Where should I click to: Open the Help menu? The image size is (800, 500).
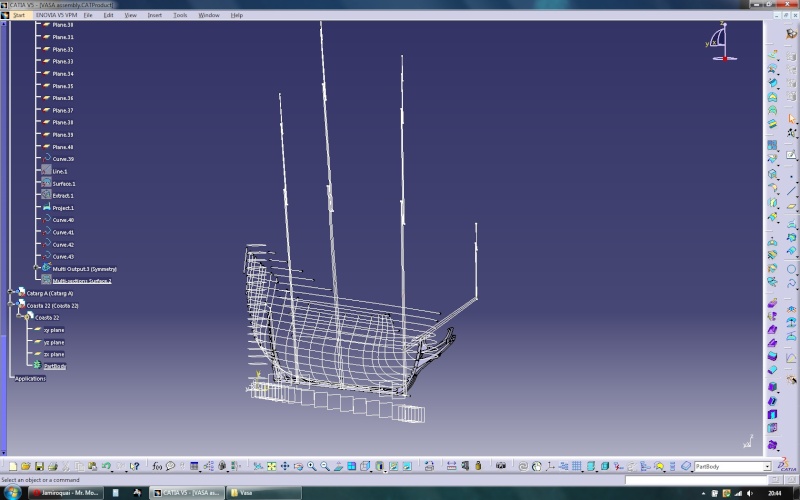(x=237, y=15)
